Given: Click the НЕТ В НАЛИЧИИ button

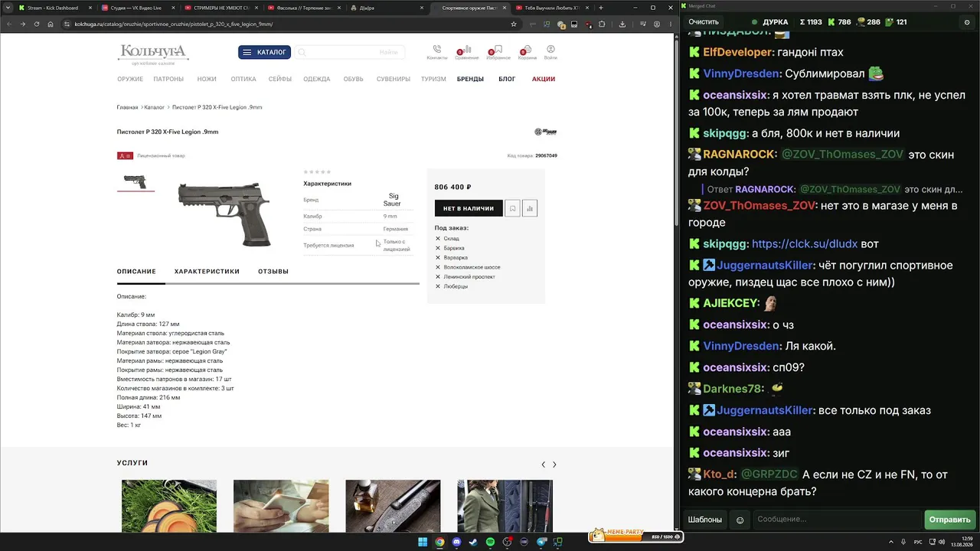Looking at the screenshot, I should point(469,208).
